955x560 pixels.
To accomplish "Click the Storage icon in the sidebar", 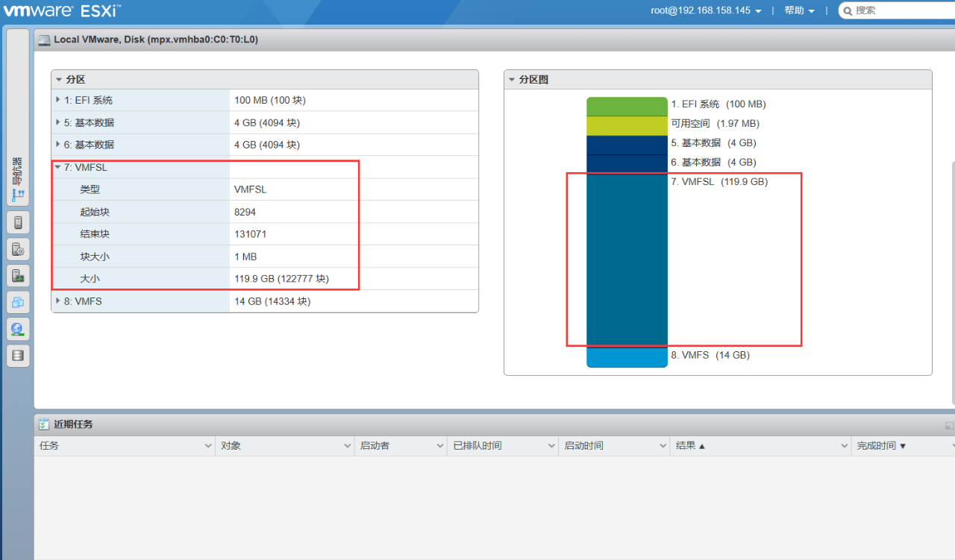I will click(18, 356).
